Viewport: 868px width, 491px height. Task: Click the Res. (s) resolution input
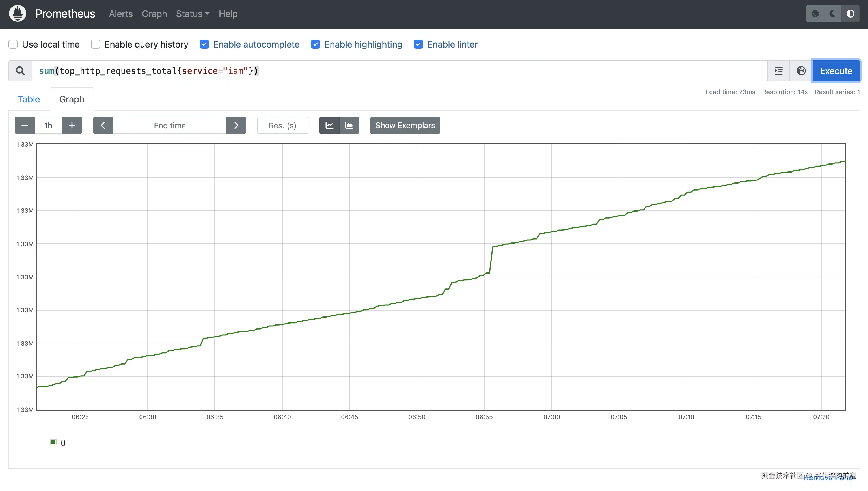click(x=282, y=126)
